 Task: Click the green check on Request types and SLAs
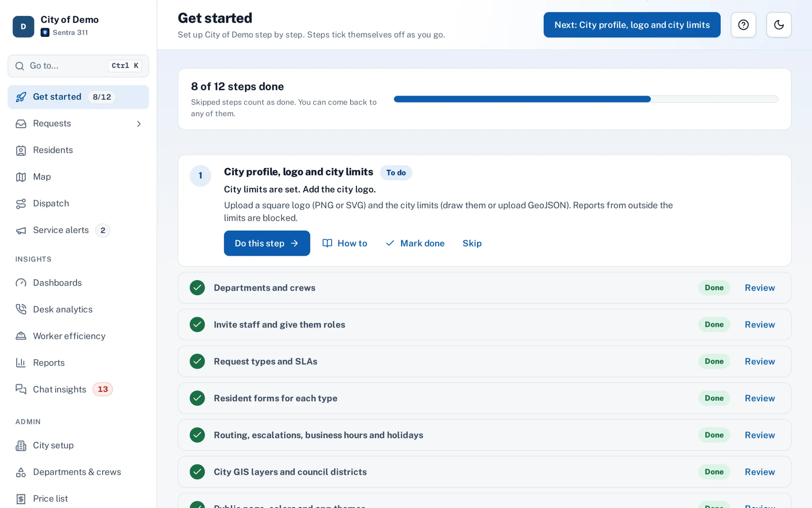tap(197, 361)
